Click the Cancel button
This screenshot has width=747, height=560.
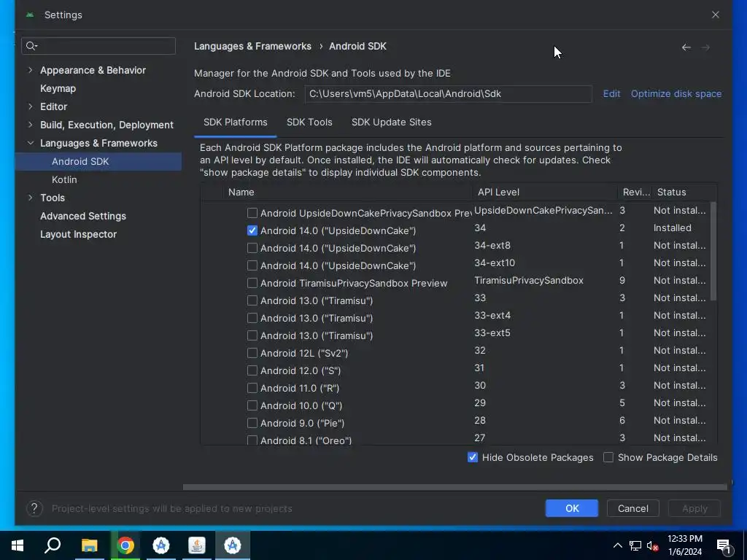pos(632,508)
